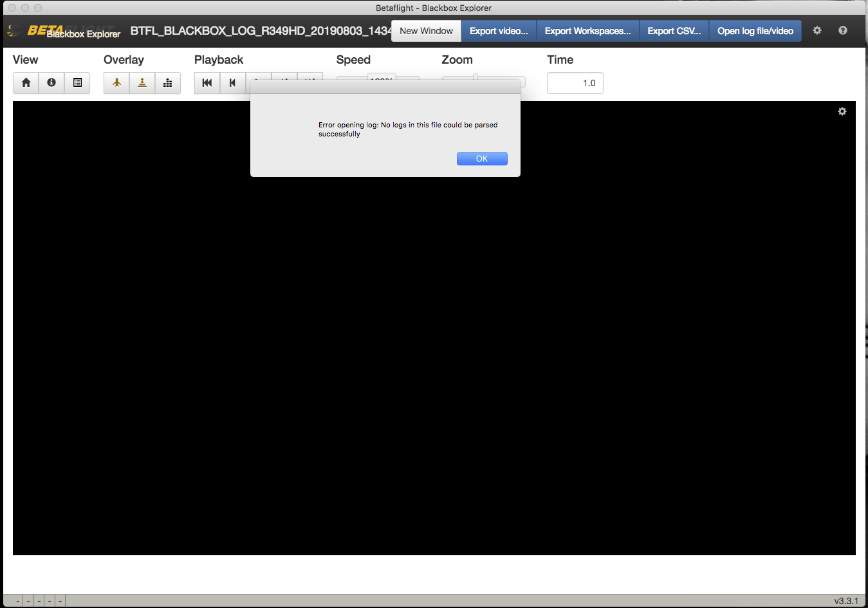This screenshot has height=608, width=868.
Task: Export the log as CSV
Action: 674,30
